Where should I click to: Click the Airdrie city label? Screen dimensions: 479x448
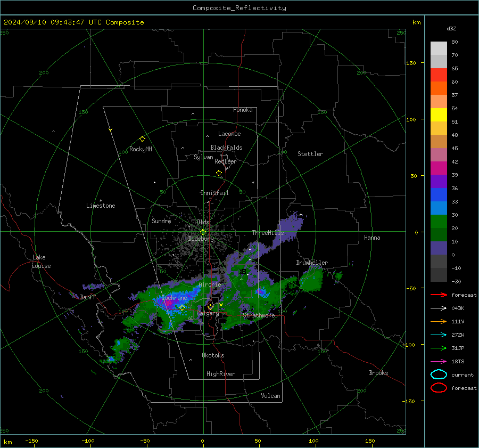[210, 284]
